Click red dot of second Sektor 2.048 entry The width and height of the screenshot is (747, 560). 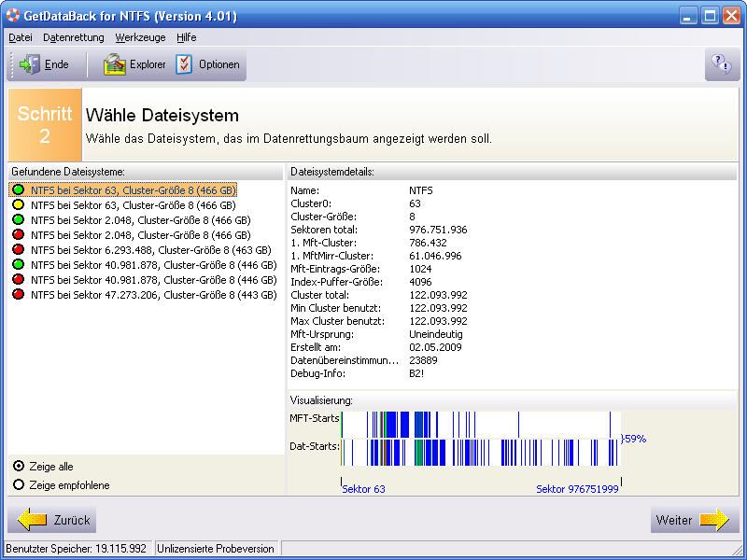(19, 234)
